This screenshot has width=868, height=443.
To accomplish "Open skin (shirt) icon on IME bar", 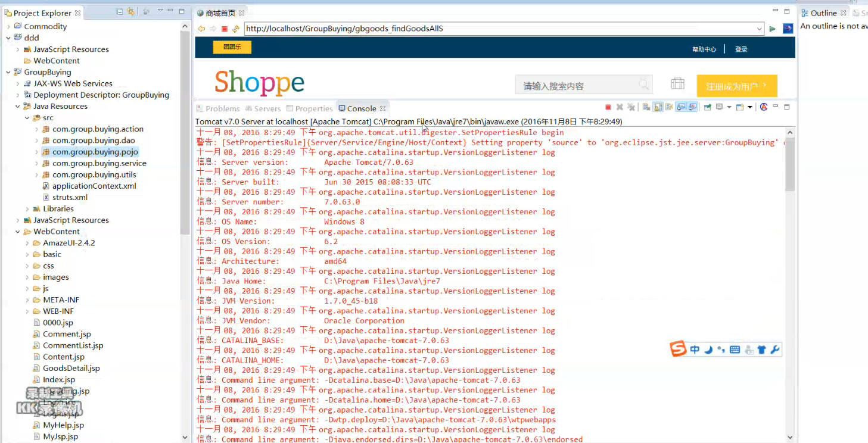I will click(762, 350).
